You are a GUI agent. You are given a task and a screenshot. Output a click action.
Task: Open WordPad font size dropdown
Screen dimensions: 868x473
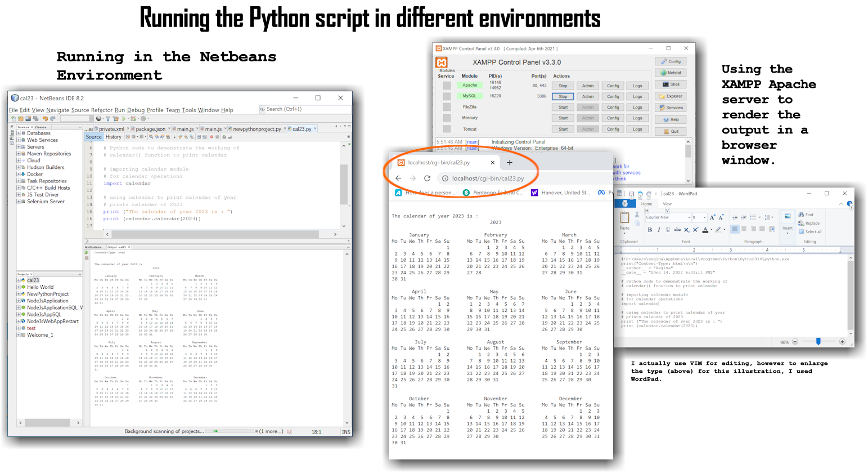pyautogui.click(x=705, y=217)
